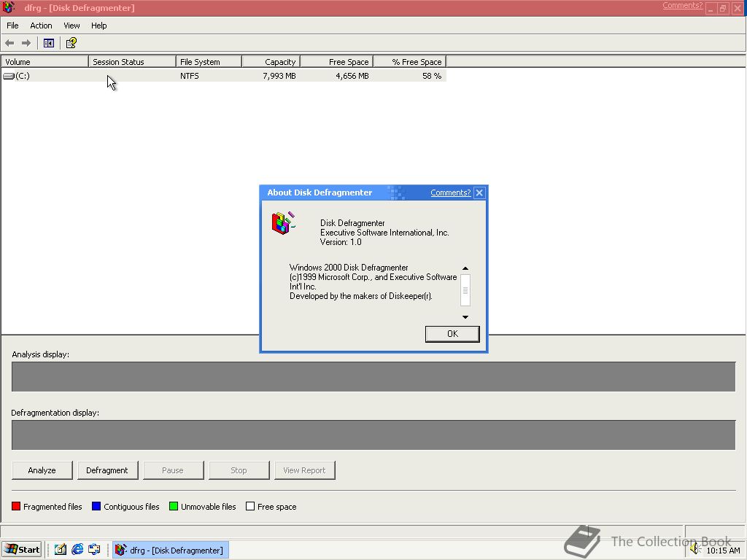Open the File menu

tap(12, 26)
